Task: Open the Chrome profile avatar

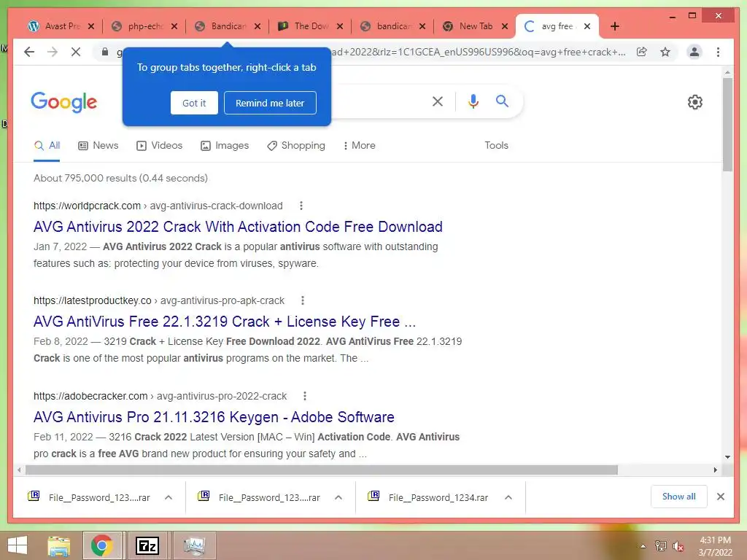Action: coord(694,52)
